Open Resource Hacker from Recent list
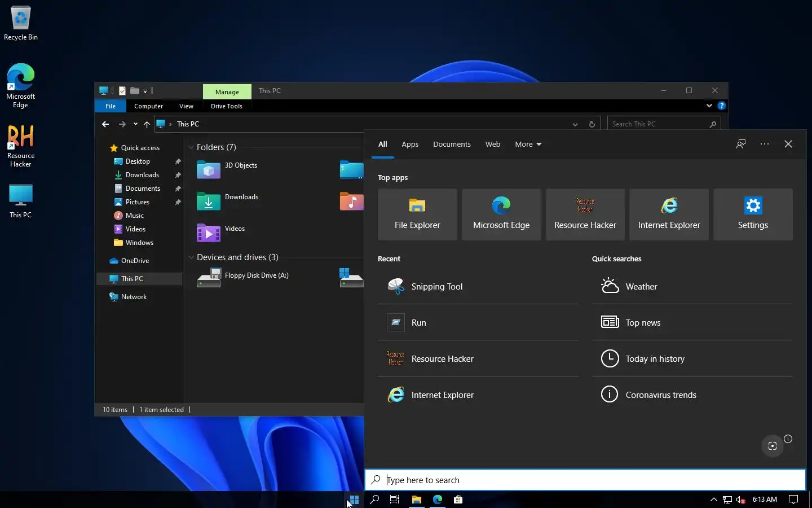Viewport: 812px width, 508px height. pyautogui.click(x=478, y=358)
